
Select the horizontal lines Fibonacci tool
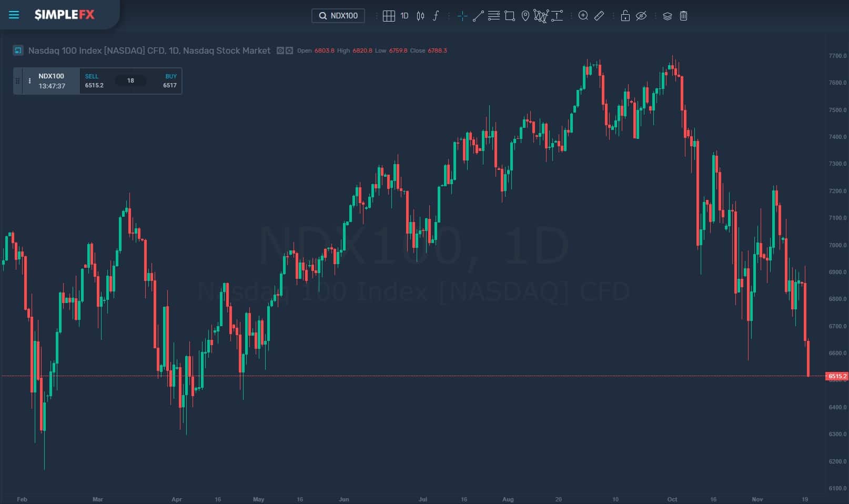tap(494, 16)
